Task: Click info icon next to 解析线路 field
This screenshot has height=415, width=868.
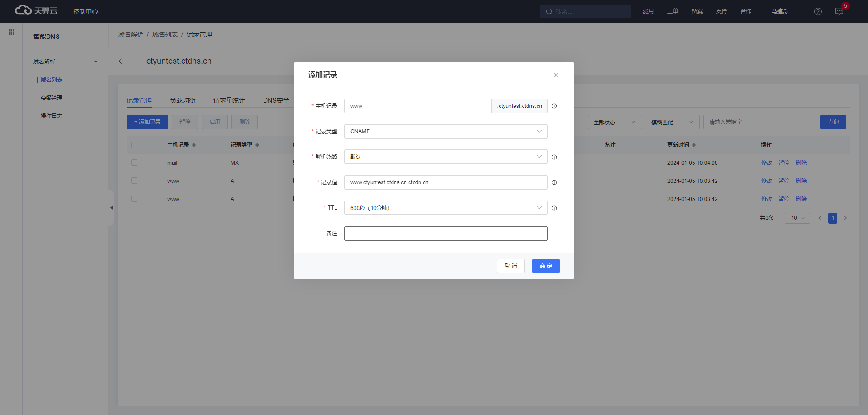Action: [554, 157]
